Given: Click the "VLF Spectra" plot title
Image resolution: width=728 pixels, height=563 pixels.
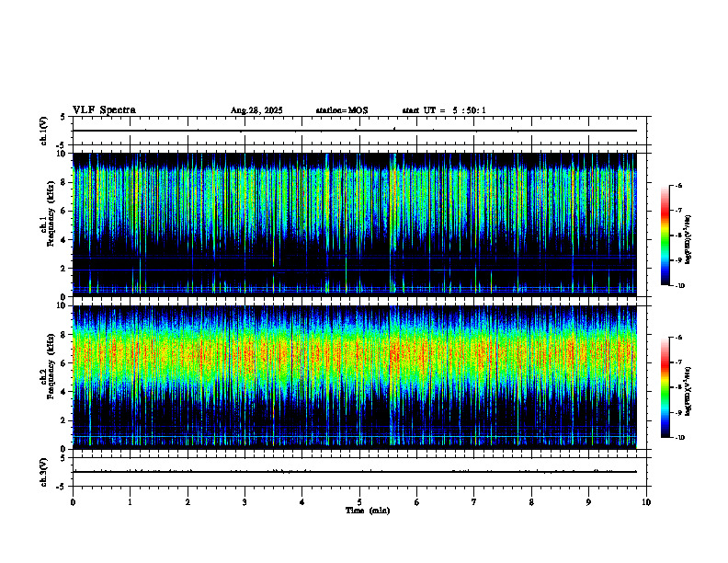Looking at the screenshot, I should 104,109.
